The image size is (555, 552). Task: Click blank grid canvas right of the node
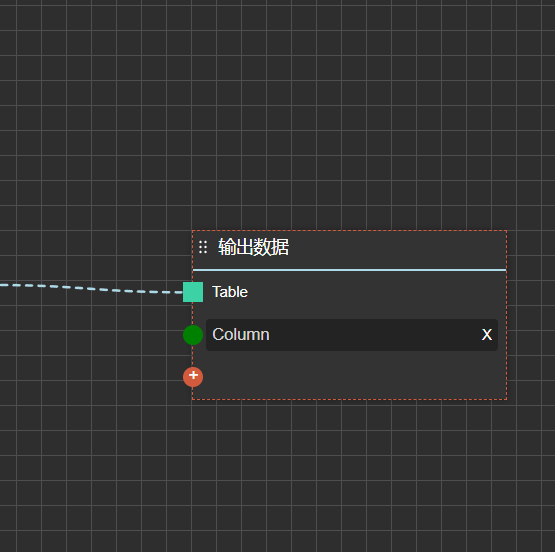coord(531,315)
